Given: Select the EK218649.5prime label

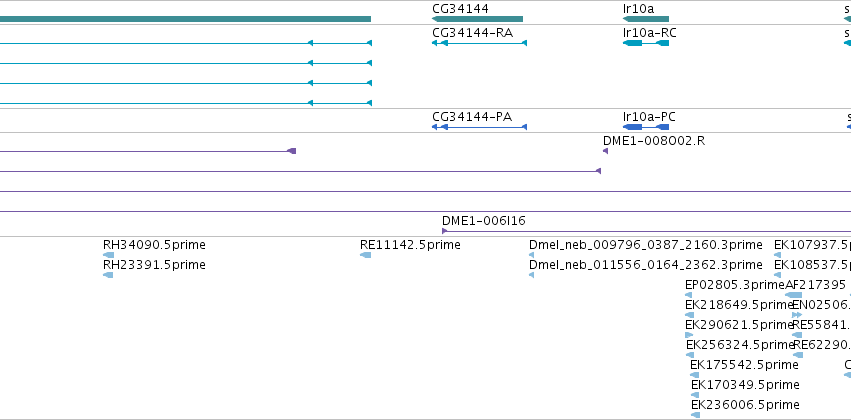Looking at the screenshot, I should [739, 306].
